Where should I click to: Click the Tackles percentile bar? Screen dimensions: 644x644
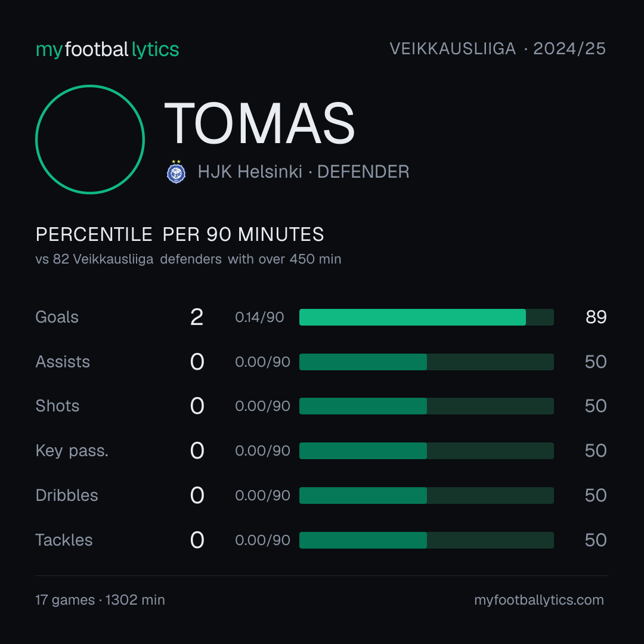tap(426, 540)
